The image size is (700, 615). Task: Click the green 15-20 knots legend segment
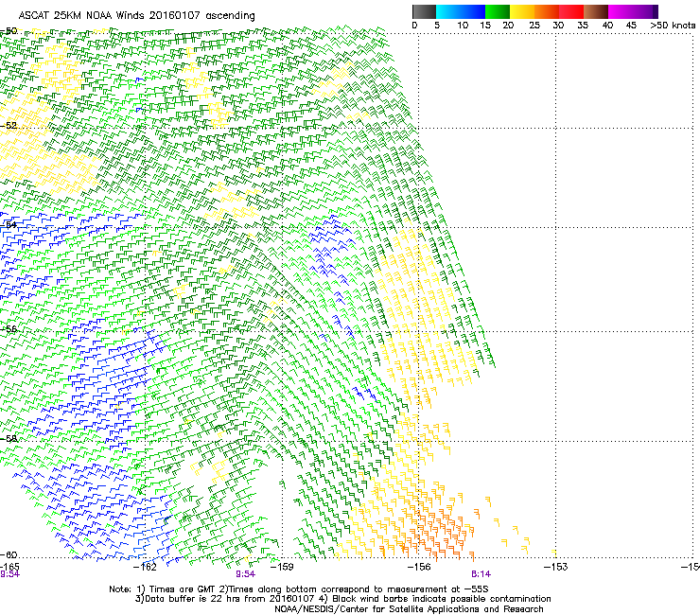(x=498, y=11)
